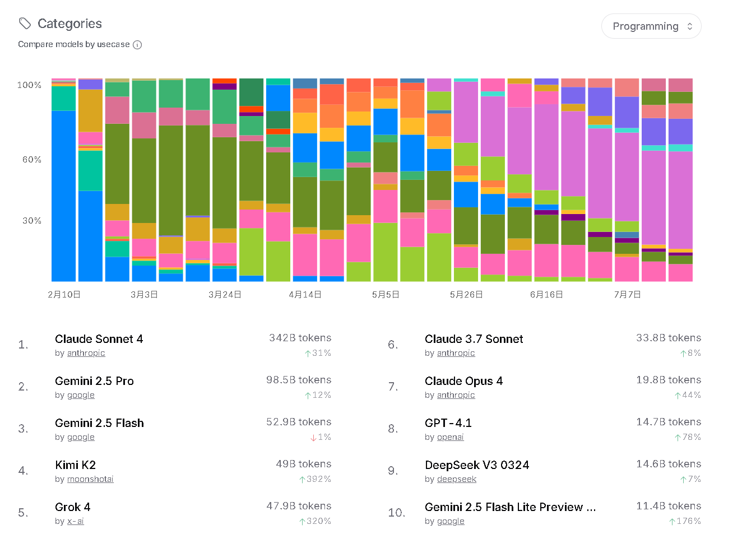The image size is (756, 548).
Task: Click the 4月14日 axis label
Action: coord(305,295)
